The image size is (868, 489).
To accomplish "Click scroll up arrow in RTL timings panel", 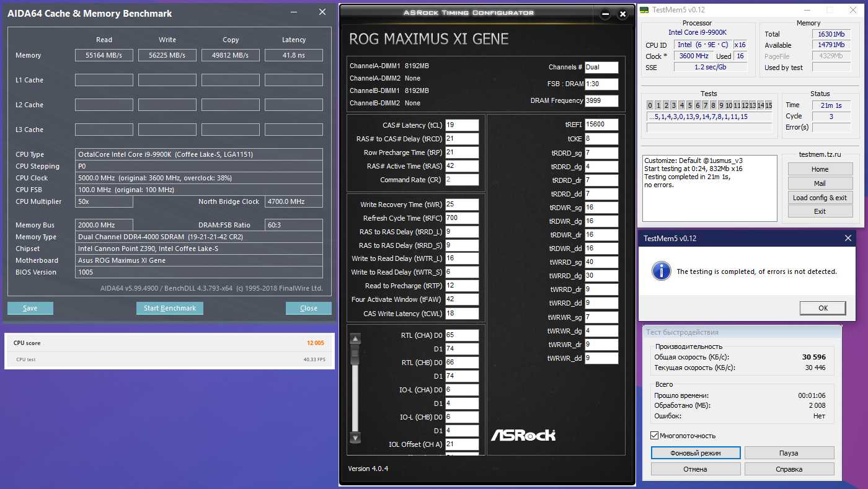I will coord(355,339).
